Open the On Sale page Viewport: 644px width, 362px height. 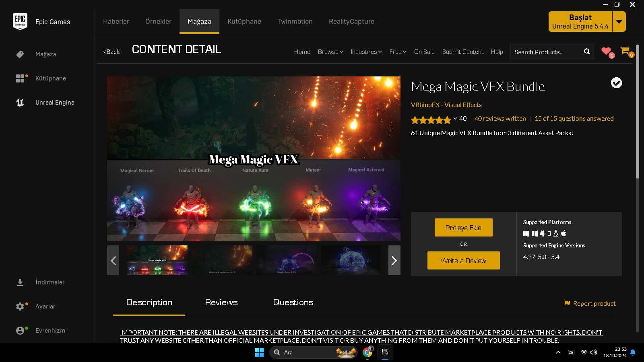click(424, 52)
